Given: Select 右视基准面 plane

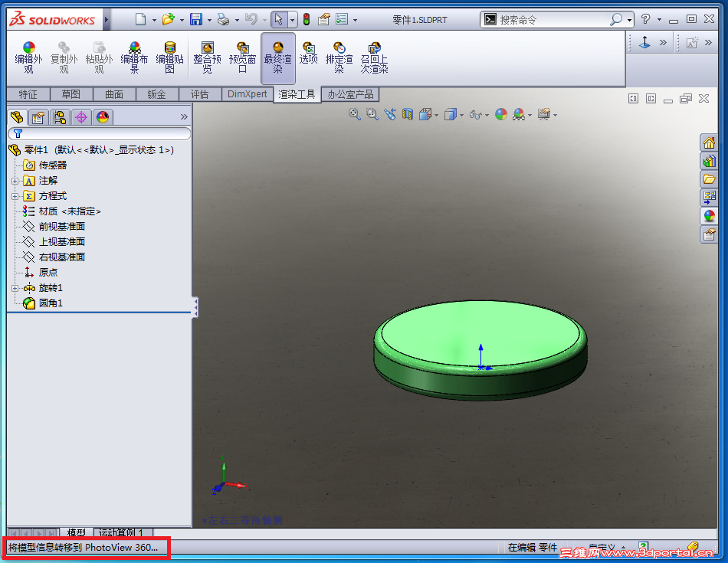Looking at the screenshot, I should (62, 257).
